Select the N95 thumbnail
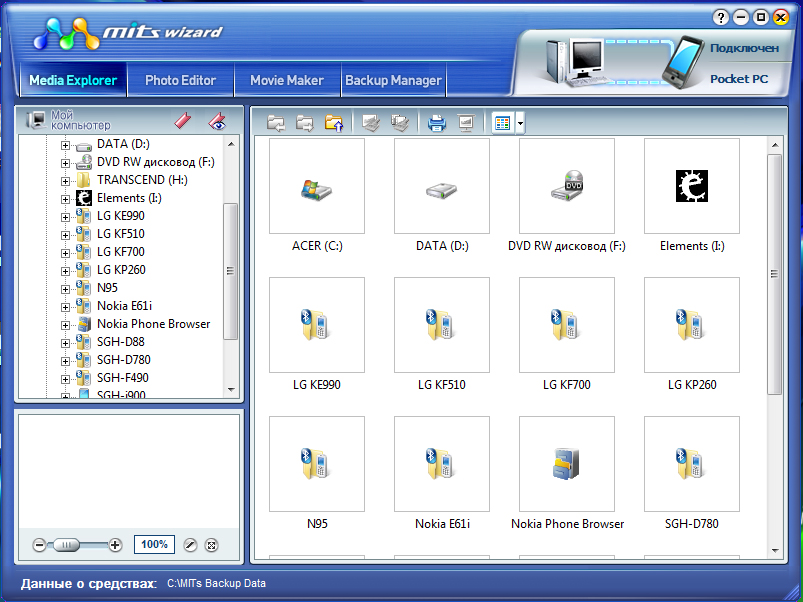This screenshot has width=803, height=602. click(x=317, y=464)
